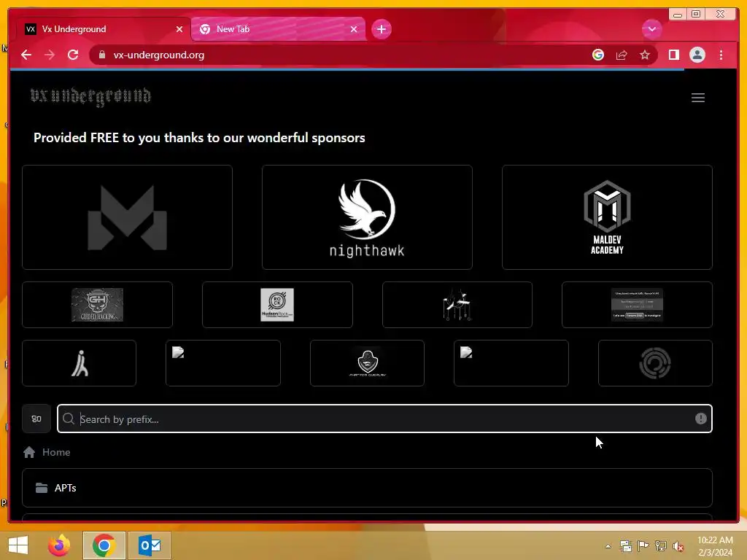The image size is (747, 560).
Task: Open the Chrome profile avatar
Action: 697,55
